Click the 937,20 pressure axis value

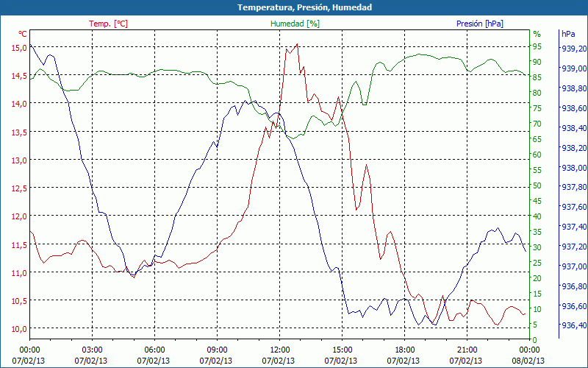pos(574,247)
